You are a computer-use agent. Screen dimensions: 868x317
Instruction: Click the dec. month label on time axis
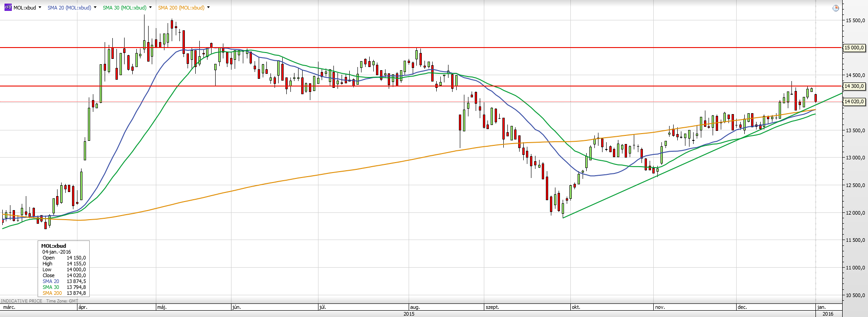pyautogui.click(x=742, y=307)
